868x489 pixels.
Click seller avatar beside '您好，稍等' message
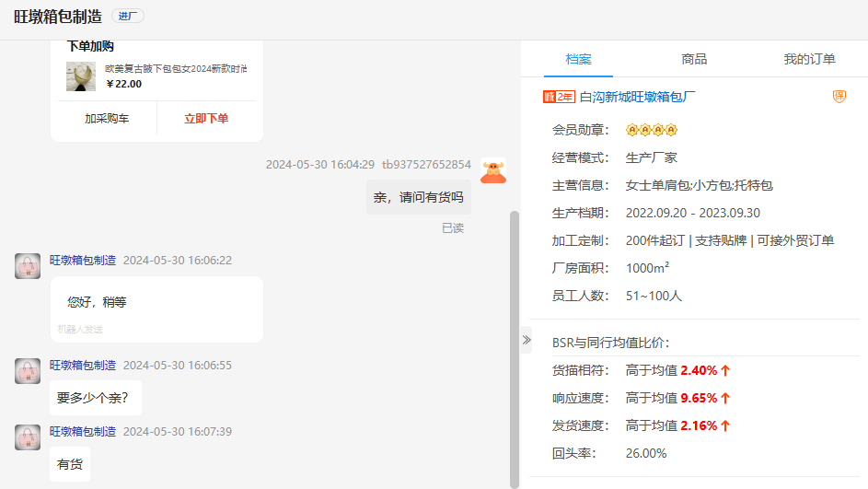click(x=28, y=265)
